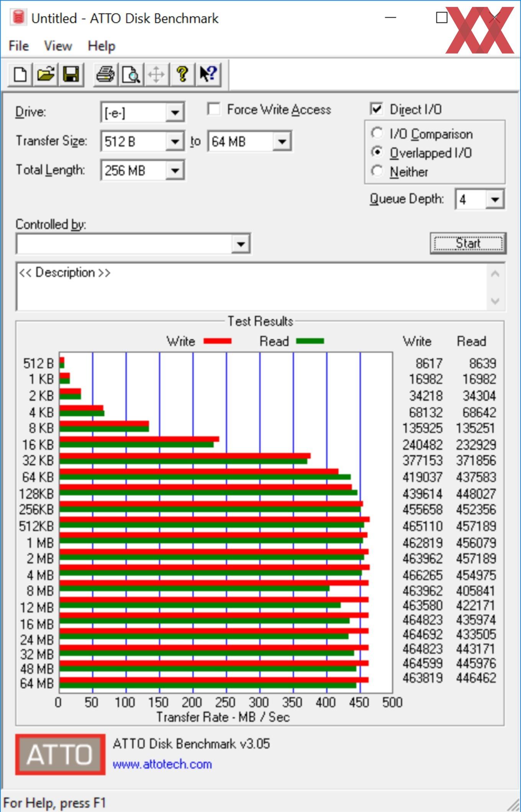Select the Overlapped I/O radio button

click(377, 152)
